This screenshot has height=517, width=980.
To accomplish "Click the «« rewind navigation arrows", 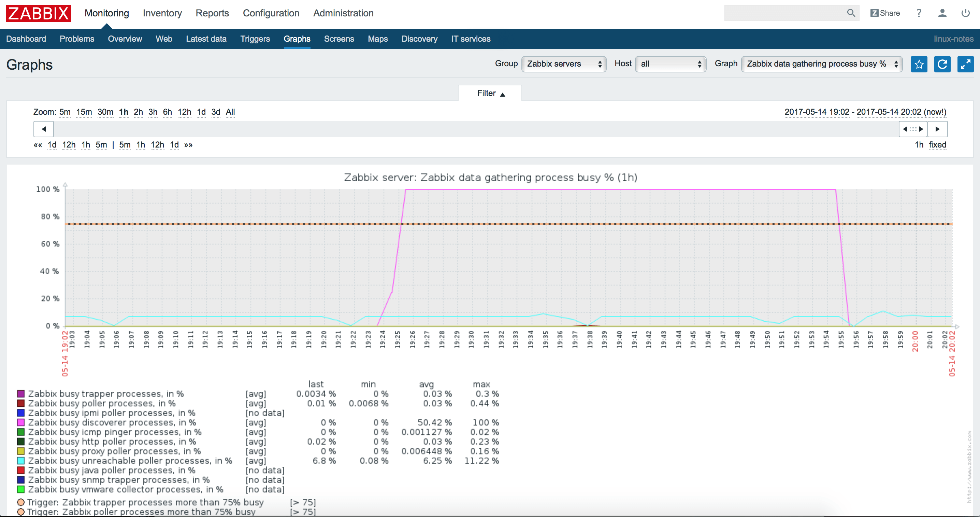I will 38,145.
